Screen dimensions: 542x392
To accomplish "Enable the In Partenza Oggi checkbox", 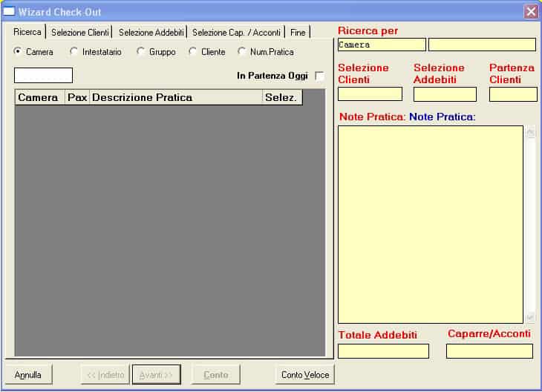I will (319, 76).
